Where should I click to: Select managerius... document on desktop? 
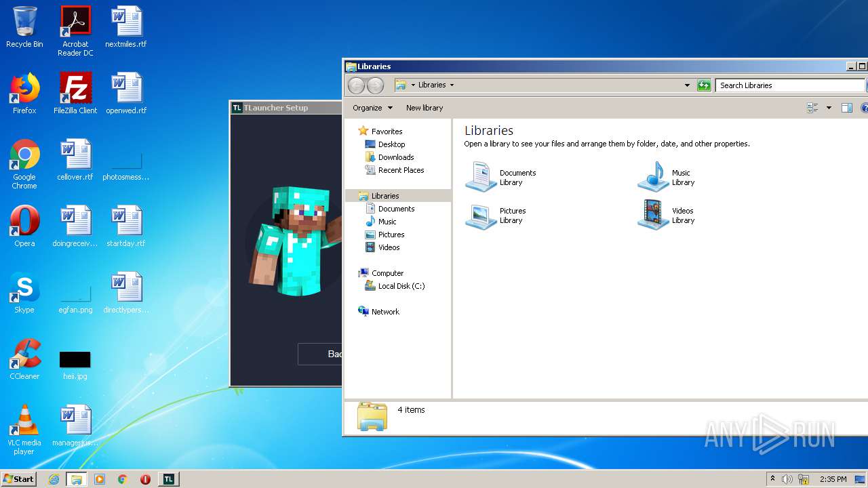click(x=75, y=426)
